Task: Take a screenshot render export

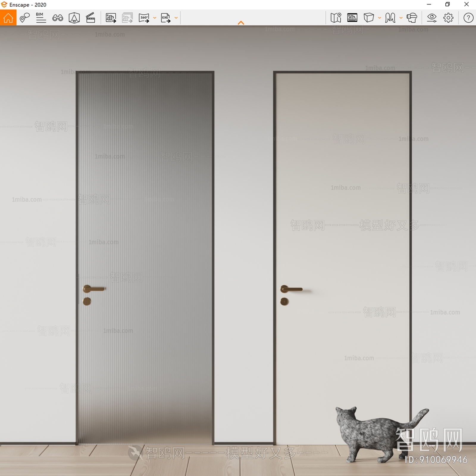Action: coord(111,18)
